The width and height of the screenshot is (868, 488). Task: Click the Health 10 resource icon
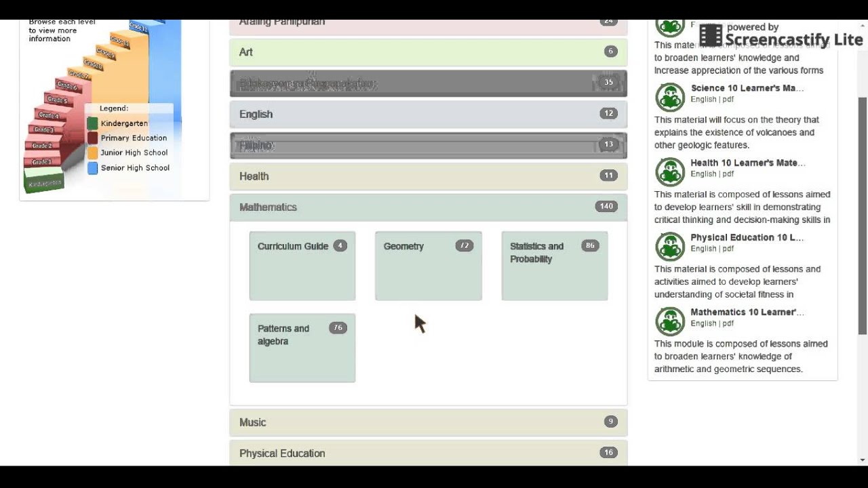coord(670,172)
